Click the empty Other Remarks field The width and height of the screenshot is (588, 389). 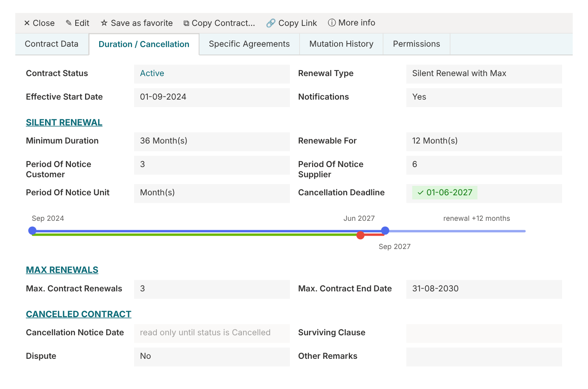(x=484, y=356)
